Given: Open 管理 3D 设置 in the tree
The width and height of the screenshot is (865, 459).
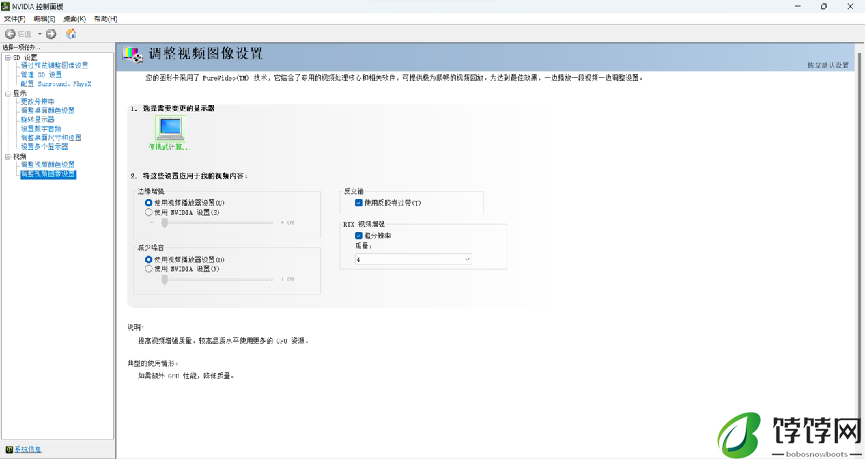Looking at the screenshot, I should point(41,74).
